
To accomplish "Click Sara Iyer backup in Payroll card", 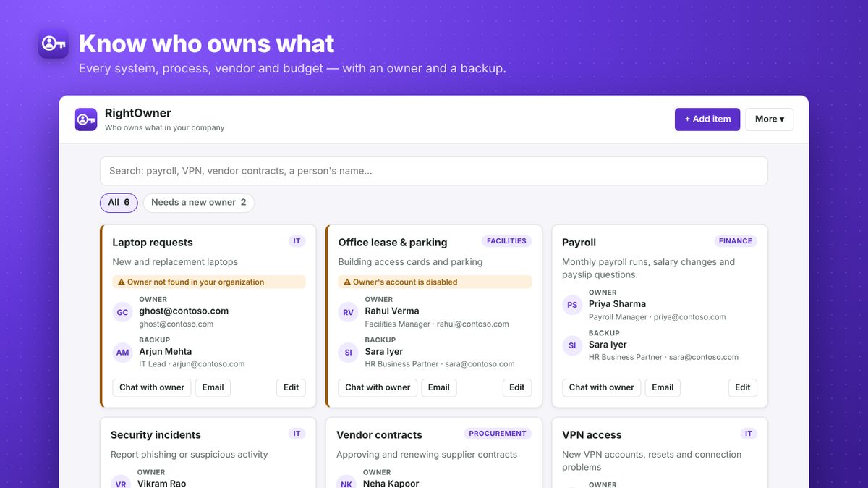I will [608, 345].
